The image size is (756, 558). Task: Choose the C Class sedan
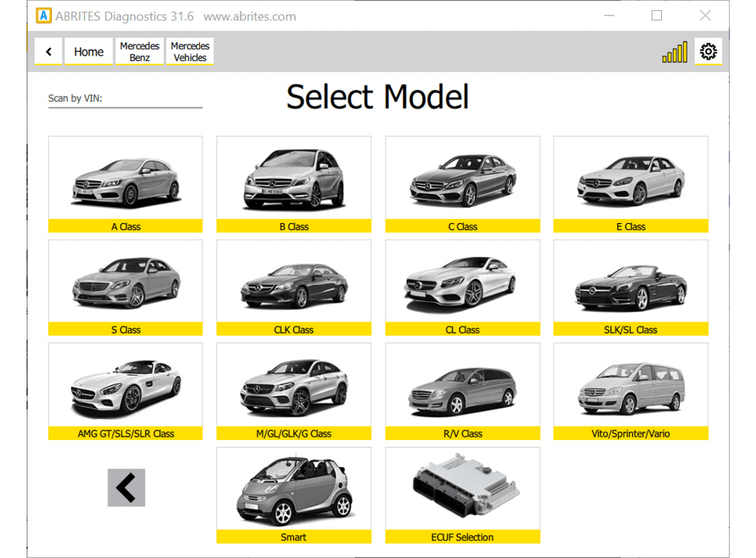click(x=462, y=183)
